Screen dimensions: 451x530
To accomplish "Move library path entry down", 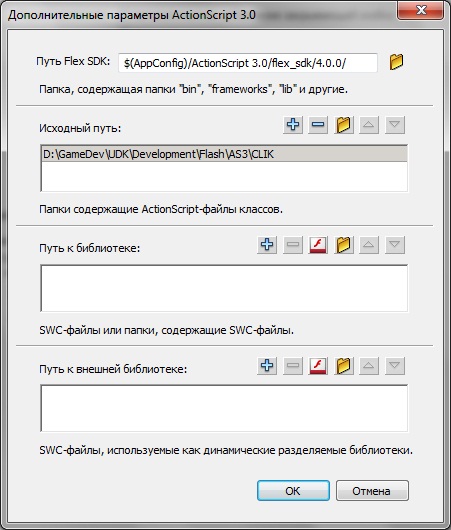I will pyautogui.click(x=395, y=245).
